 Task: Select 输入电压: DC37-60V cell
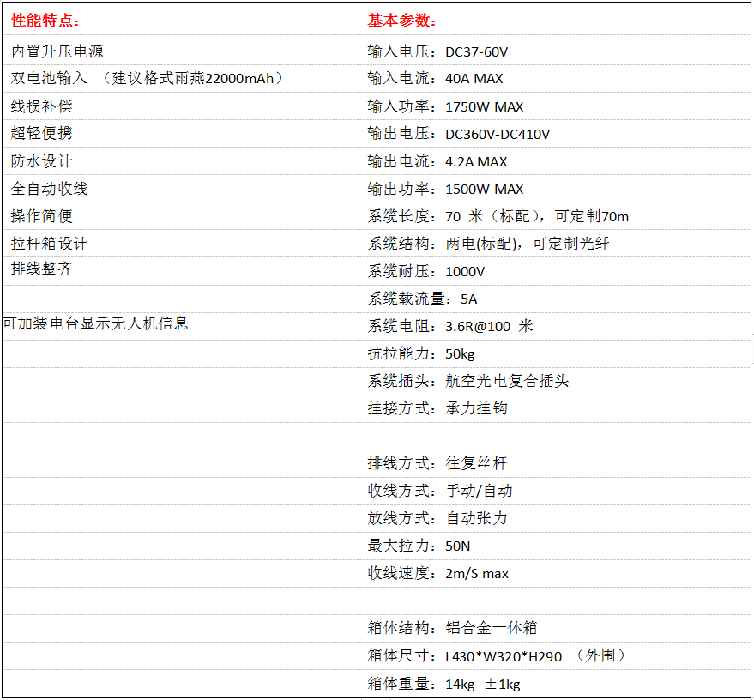[x=554, y=51]
